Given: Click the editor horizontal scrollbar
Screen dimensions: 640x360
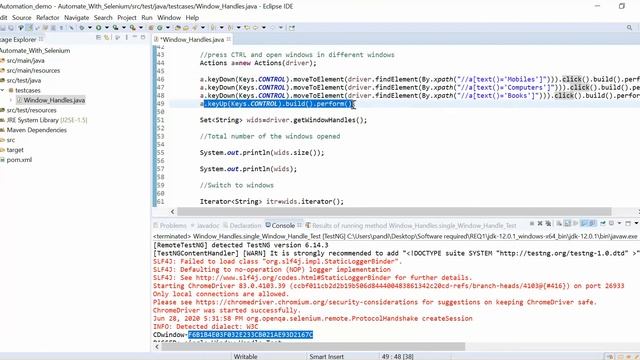Looking at the screenshot, I should pyautogui.click(x=394, y=211).
